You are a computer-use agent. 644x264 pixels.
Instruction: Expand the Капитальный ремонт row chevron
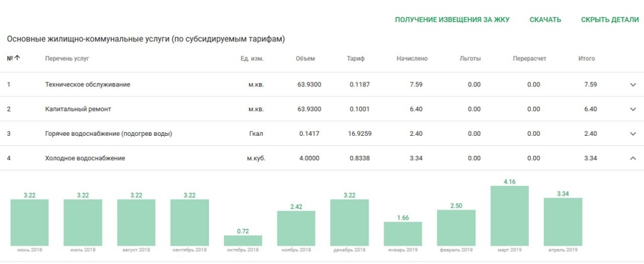click(633, 109)
